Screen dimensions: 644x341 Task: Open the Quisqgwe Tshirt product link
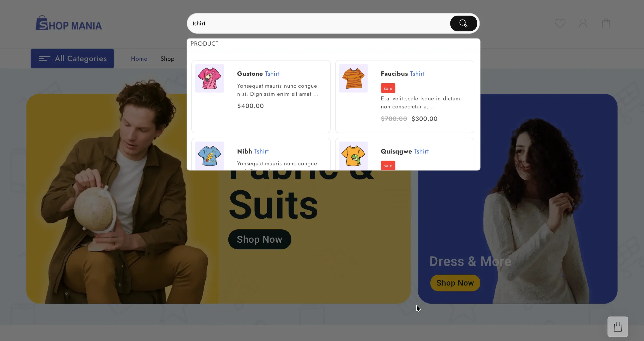coord(405,151)
